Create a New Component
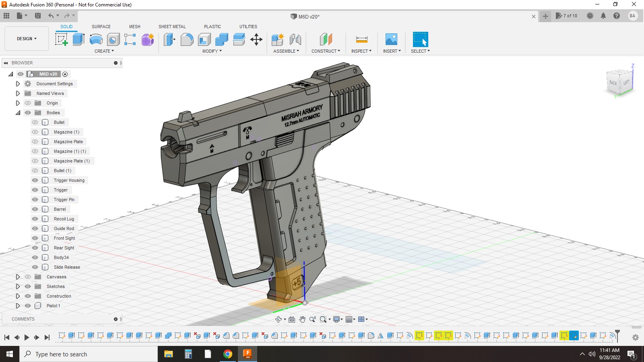This screenshot has height=362, width=644. point(278,39)
